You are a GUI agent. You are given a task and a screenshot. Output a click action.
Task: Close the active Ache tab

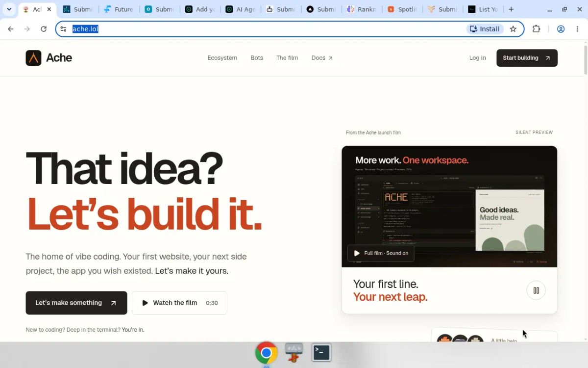pos(49,9)
